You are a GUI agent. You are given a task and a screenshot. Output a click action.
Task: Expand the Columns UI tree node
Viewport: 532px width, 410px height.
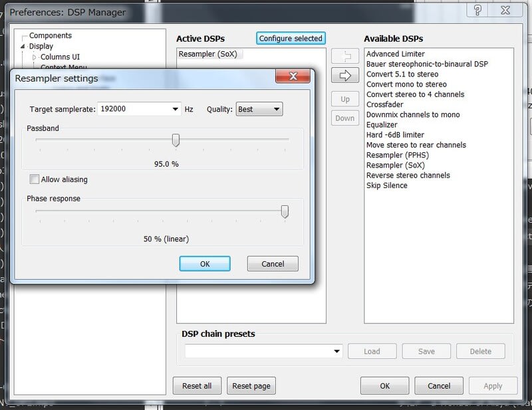(x=34, y=57)
